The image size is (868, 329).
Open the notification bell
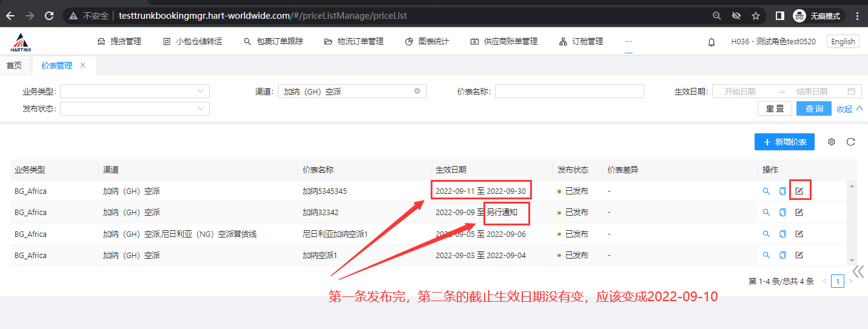712,42
